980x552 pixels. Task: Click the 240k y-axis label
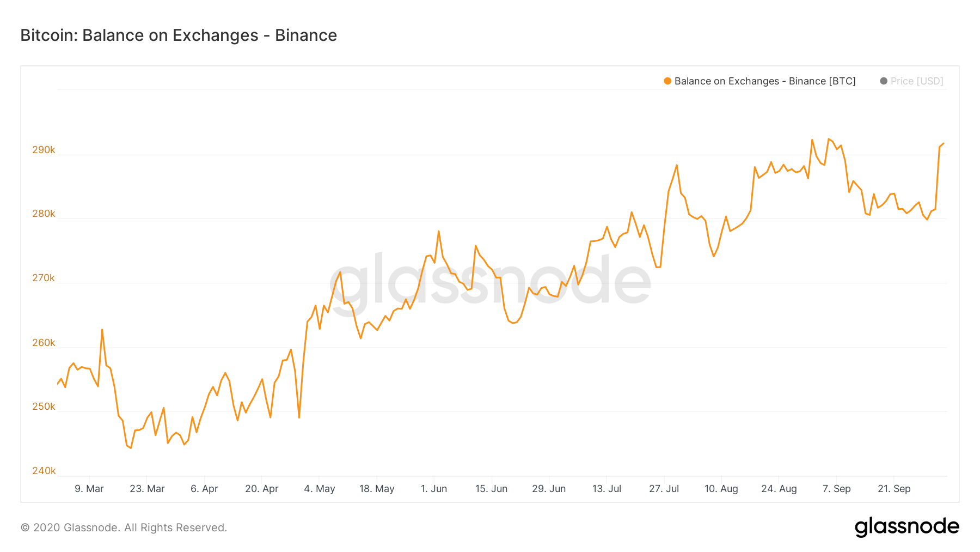44,471
